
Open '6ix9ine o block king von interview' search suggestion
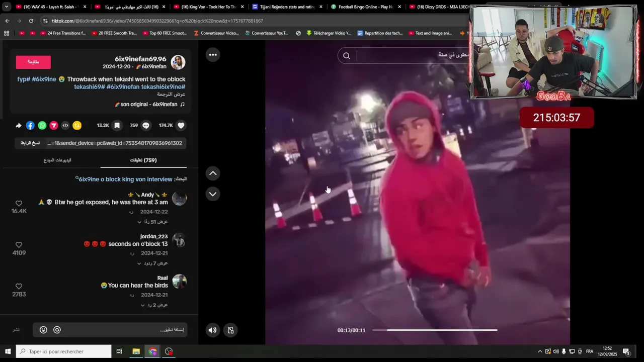click(125, 179)
